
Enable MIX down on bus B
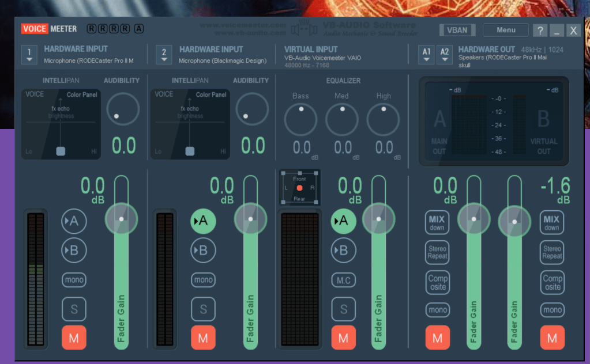click(551, 223)
